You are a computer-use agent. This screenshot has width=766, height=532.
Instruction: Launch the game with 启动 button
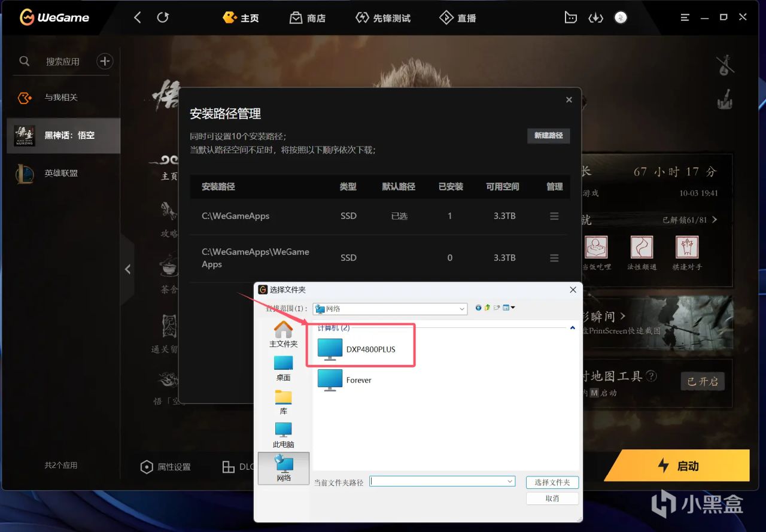(x=678, y=466)
